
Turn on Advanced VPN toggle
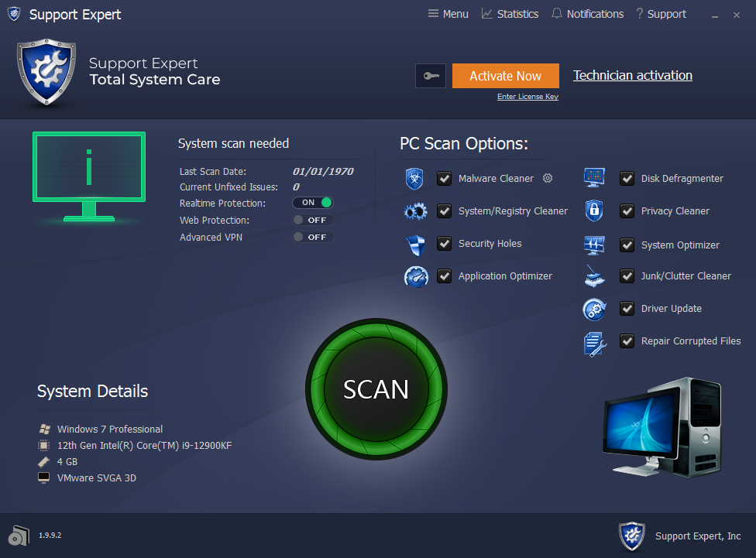pos(312,237)
